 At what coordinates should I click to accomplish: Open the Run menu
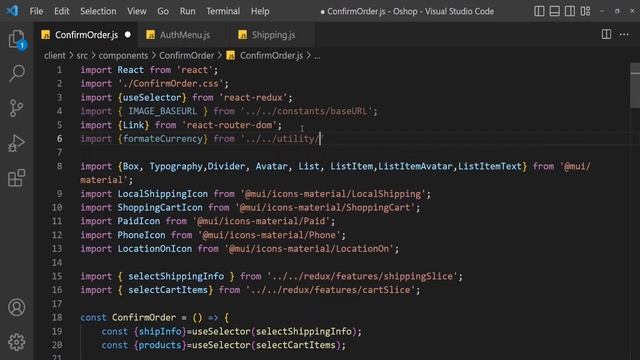[x=187, y=11]
